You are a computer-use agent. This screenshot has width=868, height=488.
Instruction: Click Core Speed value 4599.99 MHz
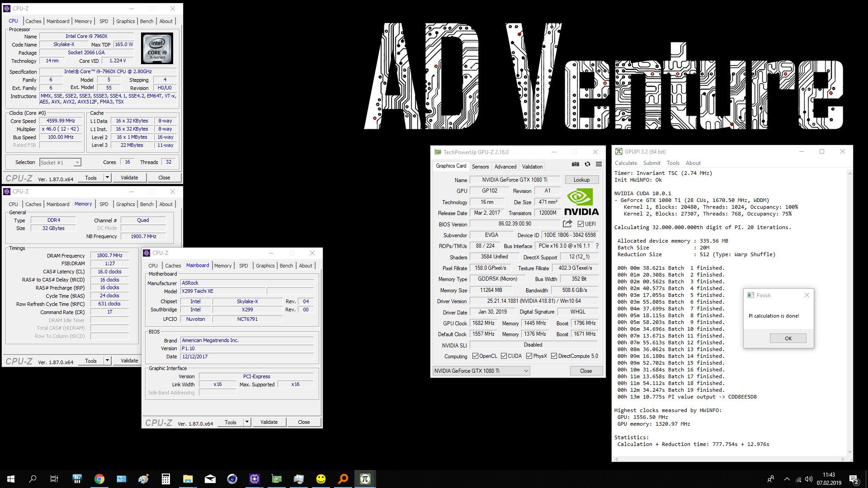click(x=61, y=121)
